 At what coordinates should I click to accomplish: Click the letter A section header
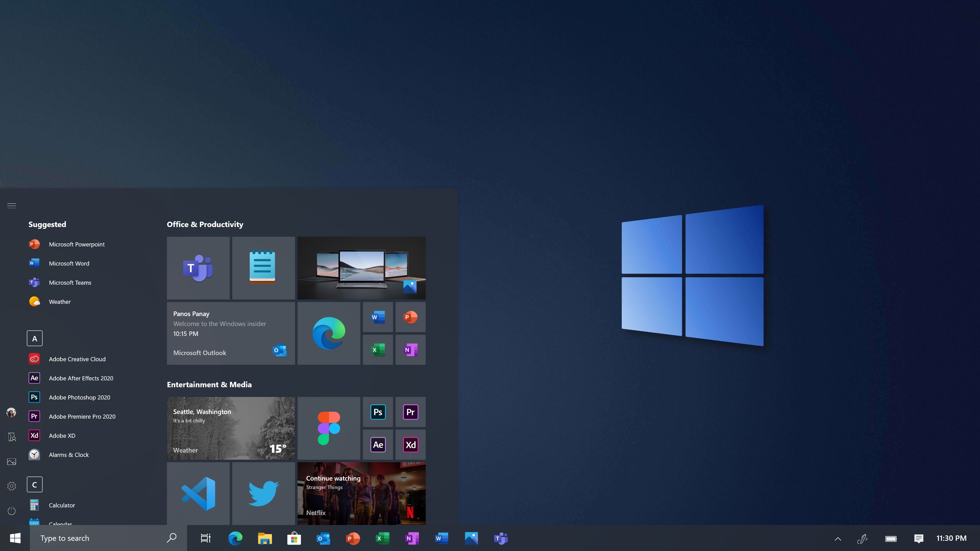pyautogui.click(x=35, y=339)
